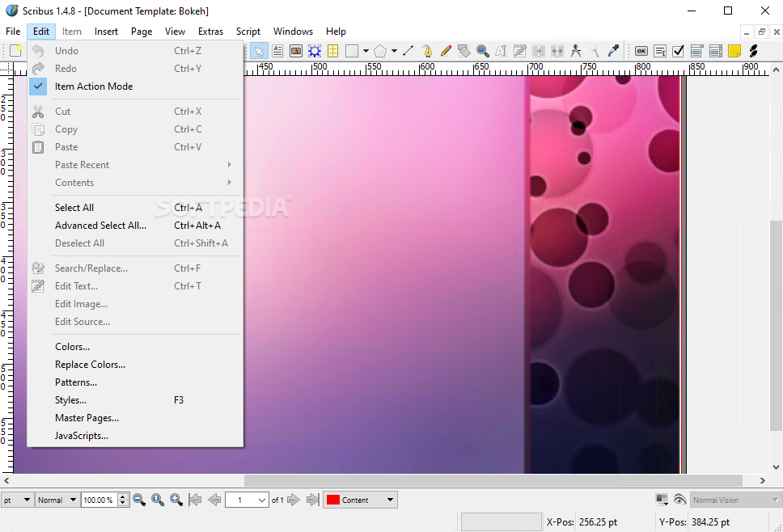Screen dimensions: 783x532
Task: Open the pt unit dropdown
Action: [x=16, y=500]
